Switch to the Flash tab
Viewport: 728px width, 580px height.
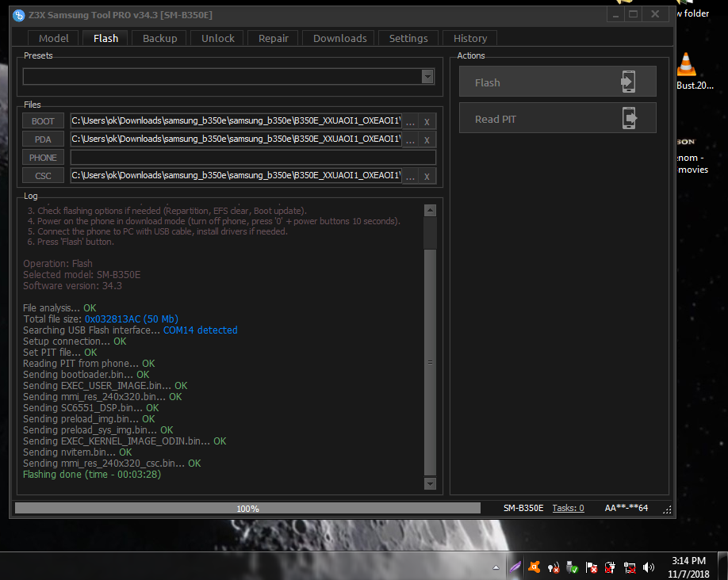click(x=105, y=38)
